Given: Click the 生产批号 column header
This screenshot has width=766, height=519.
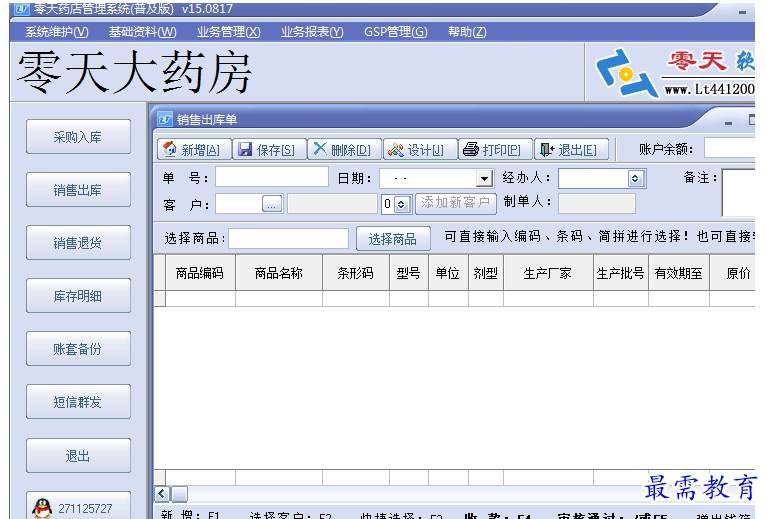Looking at the screenshot, I should point(621,273).
